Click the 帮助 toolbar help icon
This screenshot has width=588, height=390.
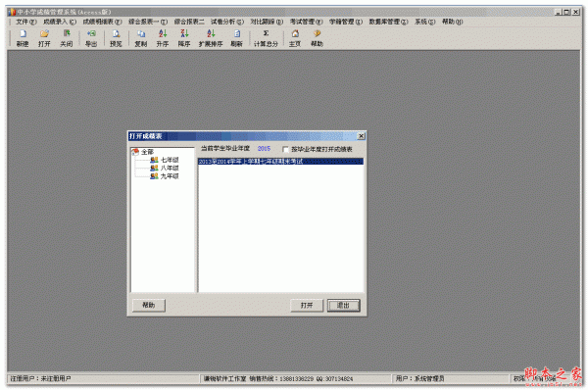317,34
